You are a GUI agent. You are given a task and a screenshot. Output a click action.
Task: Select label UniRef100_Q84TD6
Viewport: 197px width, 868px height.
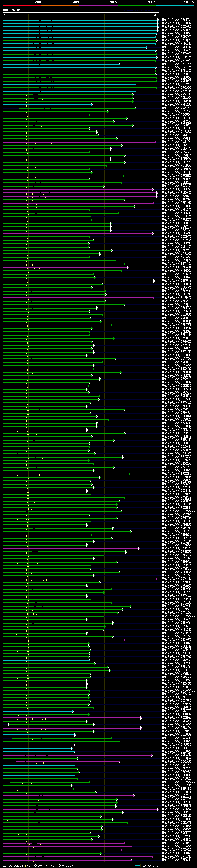click(176, 518)
